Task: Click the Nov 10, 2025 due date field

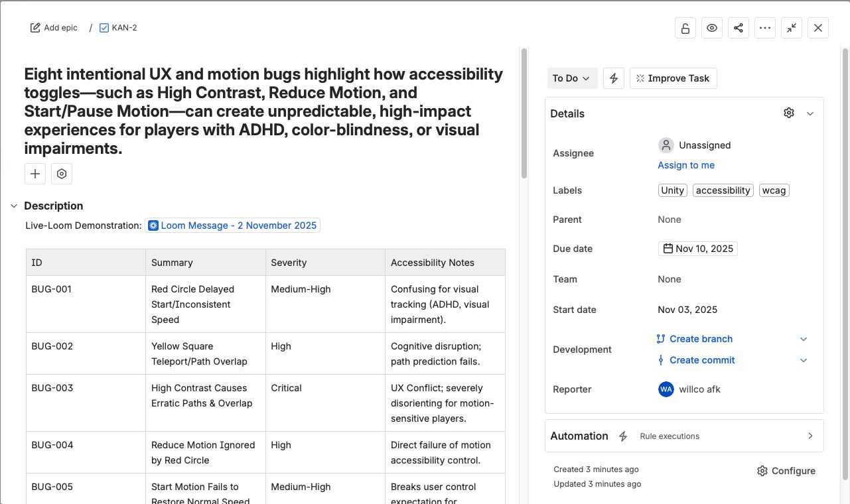Action: (698, 249)
